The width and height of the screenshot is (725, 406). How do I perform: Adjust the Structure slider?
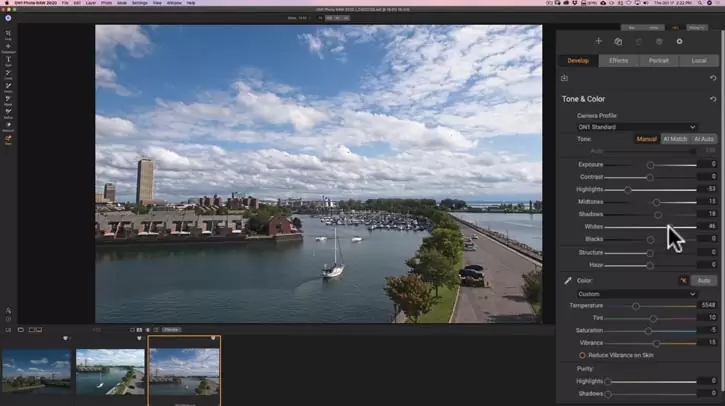click(x=650, y=253)
